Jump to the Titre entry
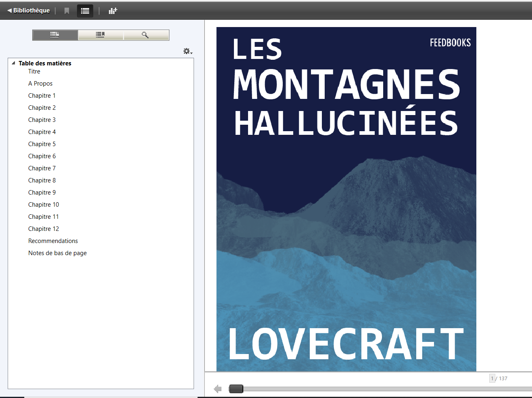This screenshot has width=532, height=398. coord(34,71)
